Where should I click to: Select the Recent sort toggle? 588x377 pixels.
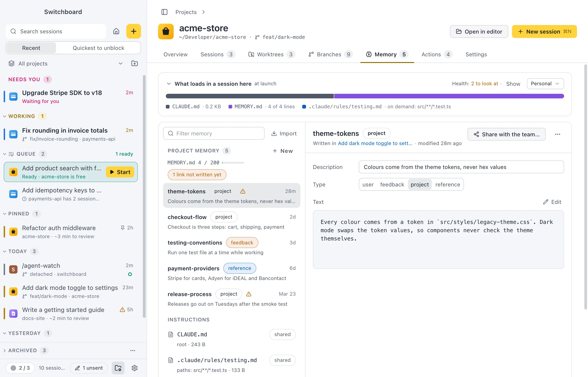point(31,48)
